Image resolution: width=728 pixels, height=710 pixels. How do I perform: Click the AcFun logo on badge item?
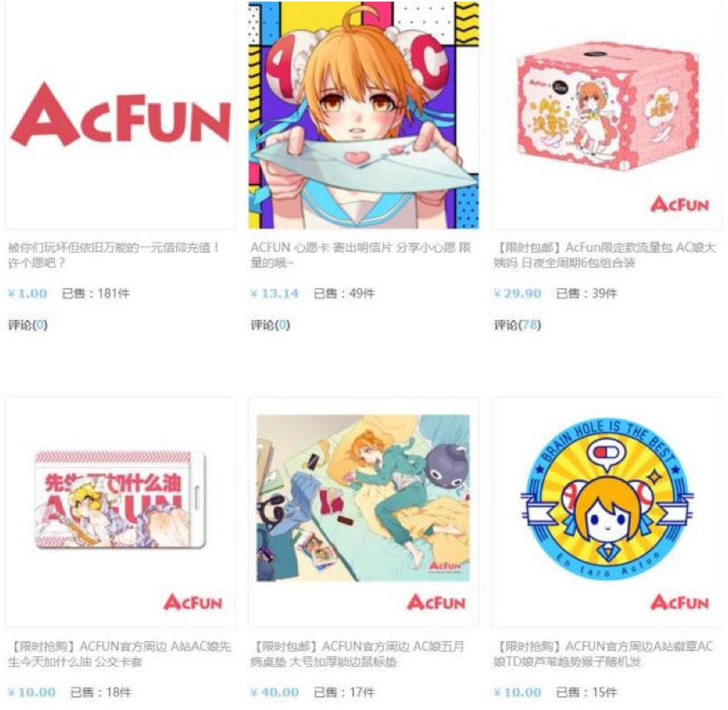(680, 602)
